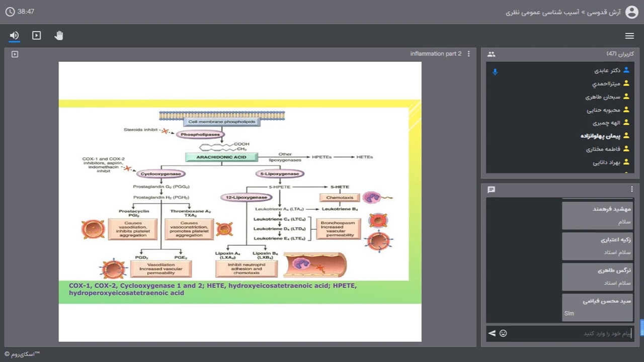Click the chat message input field
Viewport: 644px width, 362px height.
(569, 333)
